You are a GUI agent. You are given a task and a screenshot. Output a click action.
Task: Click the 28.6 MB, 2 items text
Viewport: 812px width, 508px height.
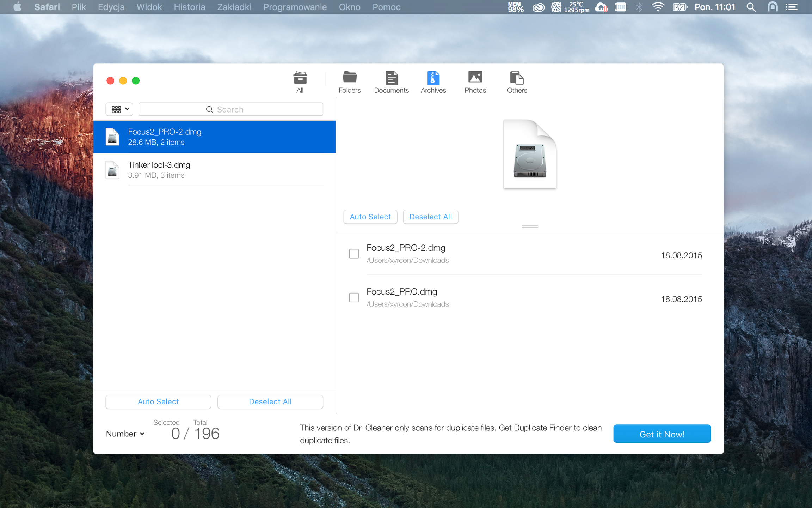156,142
